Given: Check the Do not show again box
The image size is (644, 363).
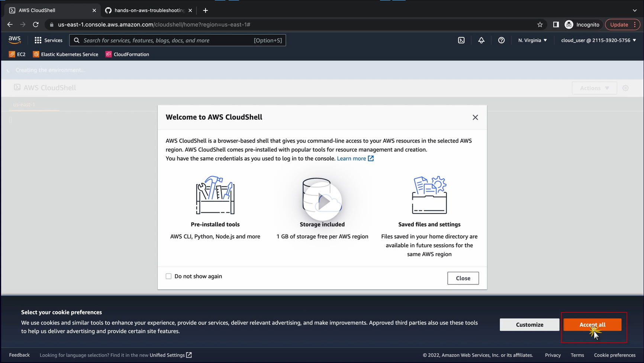Looking at the screenshot, I should pos(169,276).
